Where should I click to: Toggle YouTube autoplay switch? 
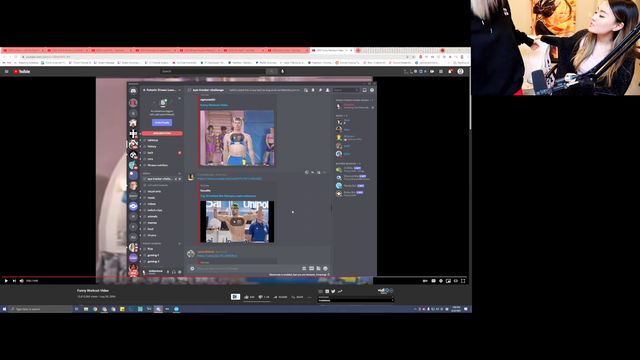[425, 281]
